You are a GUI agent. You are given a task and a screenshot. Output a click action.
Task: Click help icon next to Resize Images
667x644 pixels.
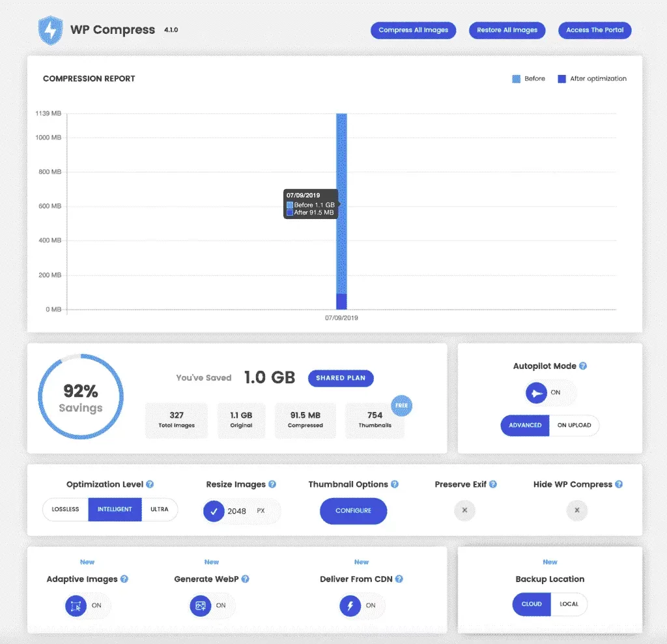point(272,484)
